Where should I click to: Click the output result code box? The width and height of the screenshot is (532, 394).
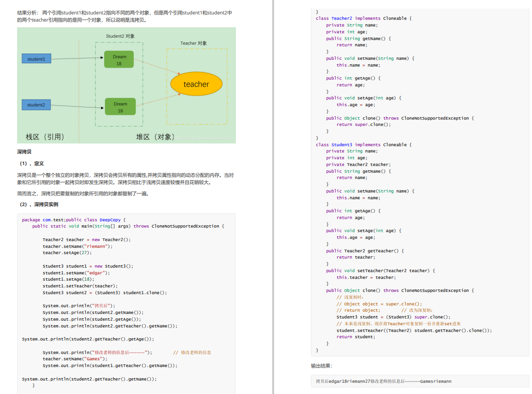coord(420,381)
